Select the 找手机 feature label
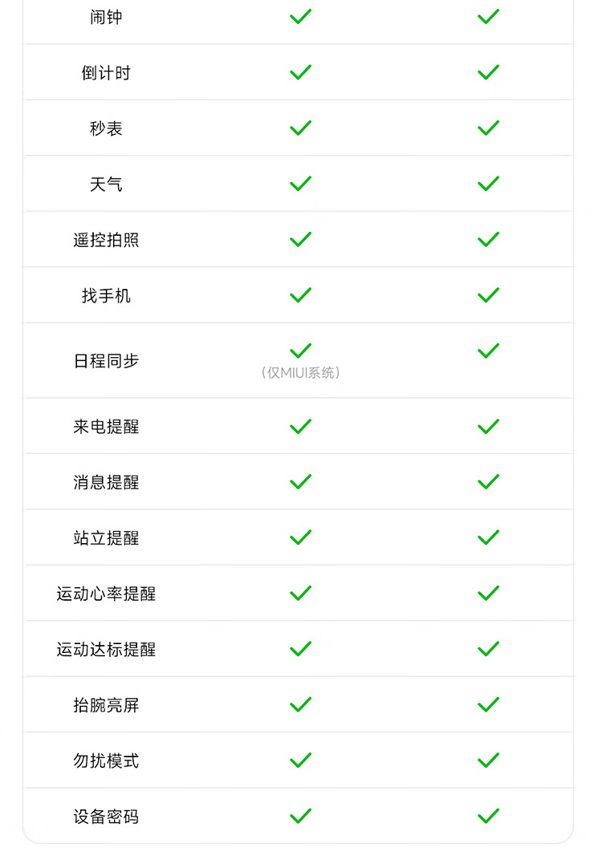The height and width of the screenshot is (868, 602). [106, 295]
